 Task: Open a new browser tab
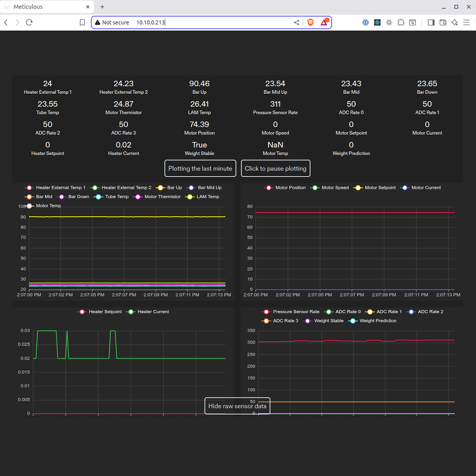(x=102, y=7)
